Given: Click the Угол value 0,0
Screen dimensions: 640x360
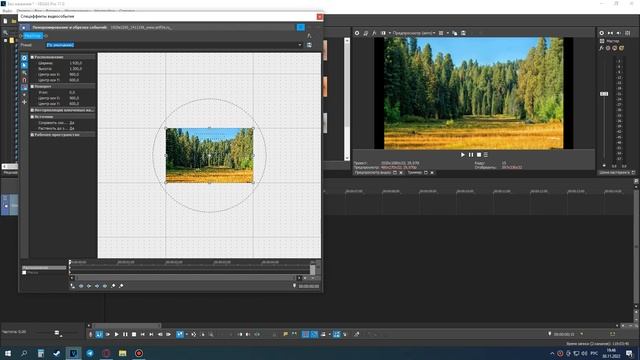Looking at the screenshot, I should [72, 93].
